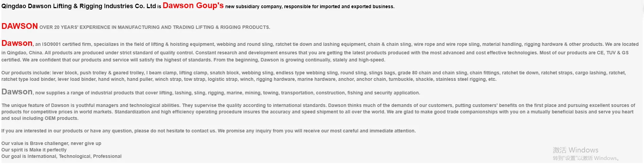Click the red "Dawson" before ISO9001 sentence
Image resolution: width=644 pixels, height=164 pixels.
17,43
